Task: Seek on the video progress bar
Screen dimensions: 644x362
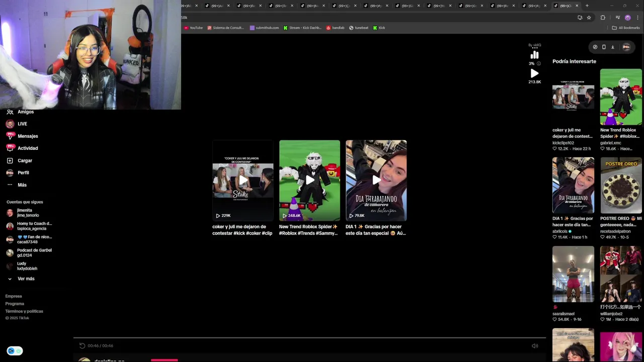Action: (309, 337)
